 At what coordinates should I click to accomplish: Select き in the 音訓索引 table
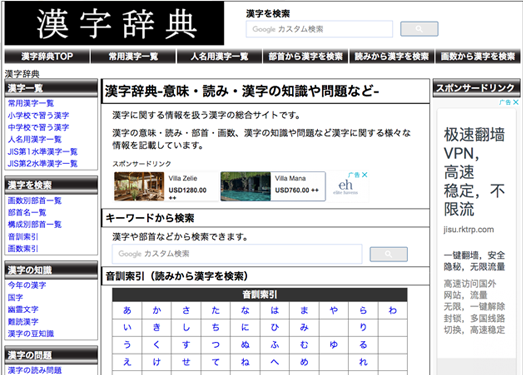pyautogui.click(x=157, y=328)
